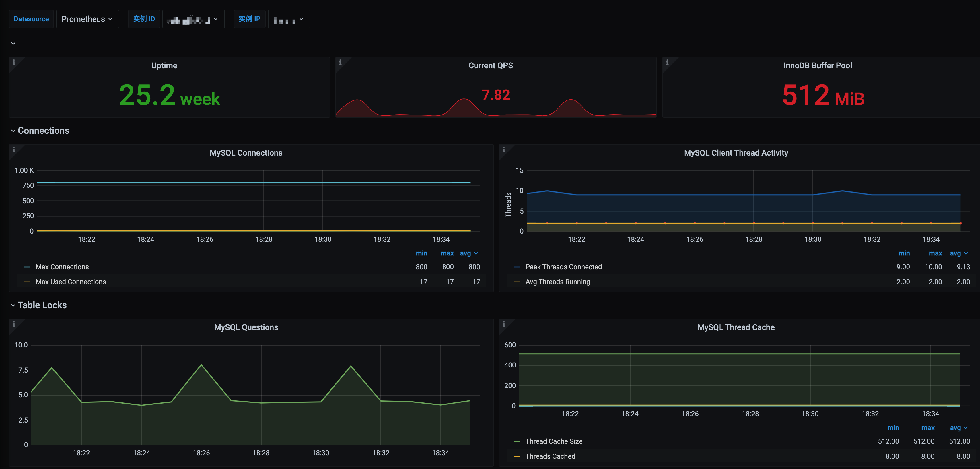This screenshot has width=980, height=469.
Task: Click MySQL Client Thread Activity info icon
Action: 504,150
